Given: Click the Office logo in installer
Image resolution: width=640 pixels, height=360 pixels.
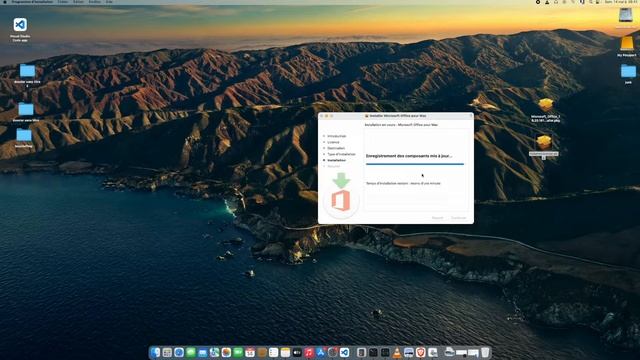Looking at the screenshot, I should pos(341,201).
